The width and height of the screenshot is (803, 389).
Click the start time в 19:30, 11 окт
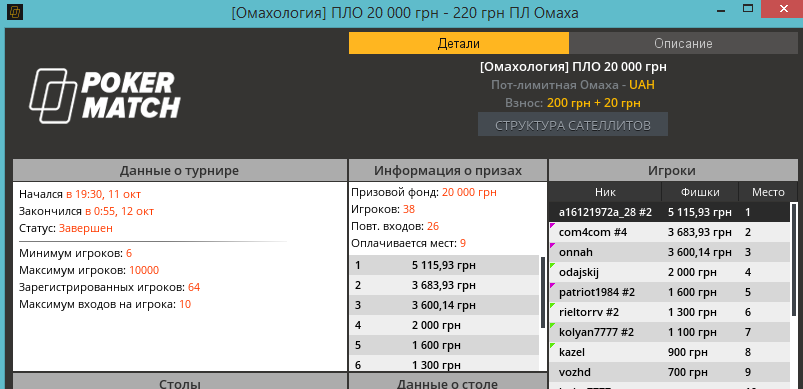point(103,194)
